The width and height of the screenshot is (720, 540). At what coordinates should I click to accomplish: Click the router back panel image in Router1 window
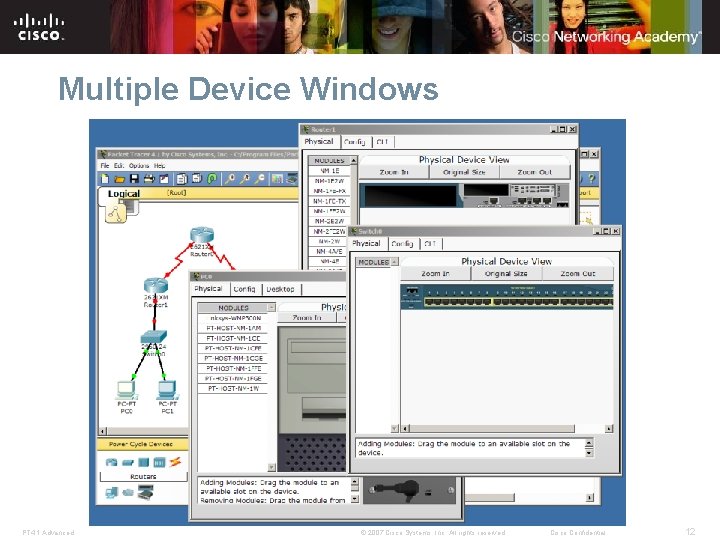464,195
